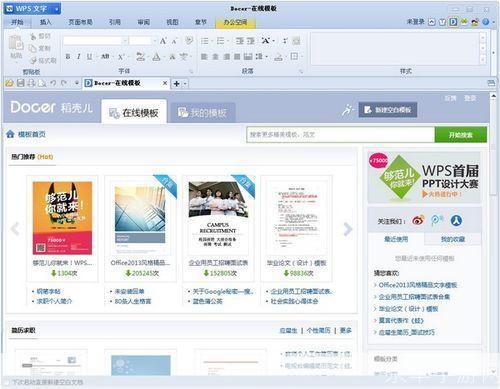Image resolution: width=500 pixels, height=389 pixels.
Task: Toggle align left for the paragraph
Action: 204,57
